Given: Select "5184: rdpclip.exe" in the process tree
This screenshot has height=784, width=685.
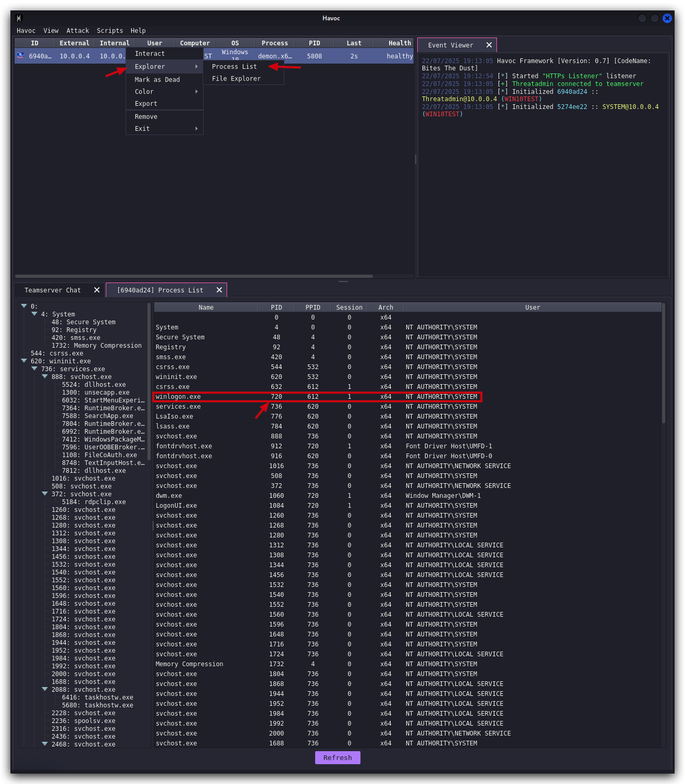Looking at the screenshot, I should pos(94,502).
